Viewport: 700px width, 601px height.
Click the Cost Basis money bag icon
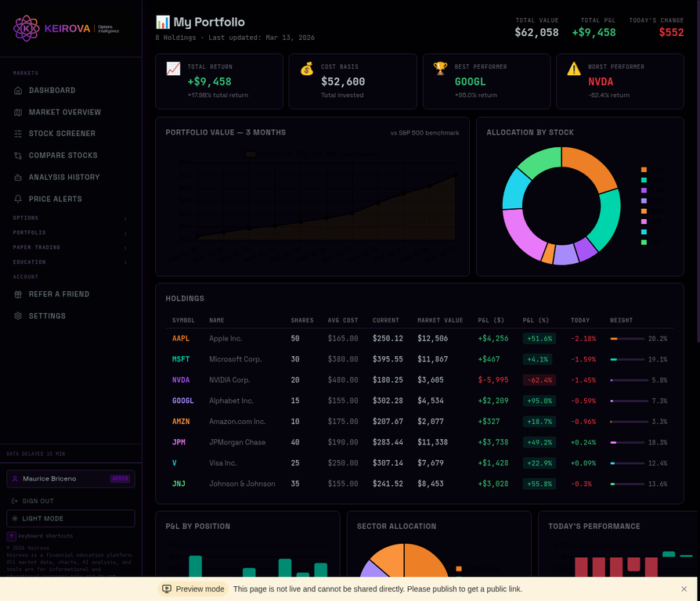[x=307, y=68]
